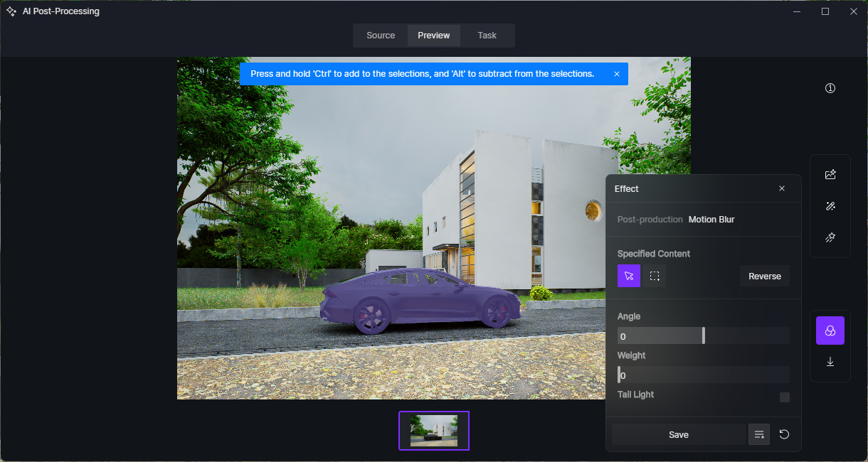This screenshot has height=462, width=868.
Task: Choose the dashed rectangle marquee selection tool
Action: tap(655, 276)
